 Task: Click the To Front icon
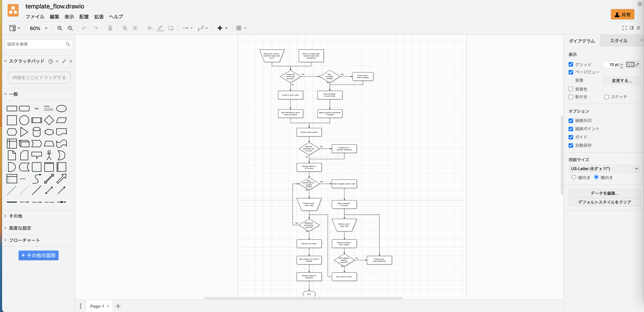[x=124, y=28]
